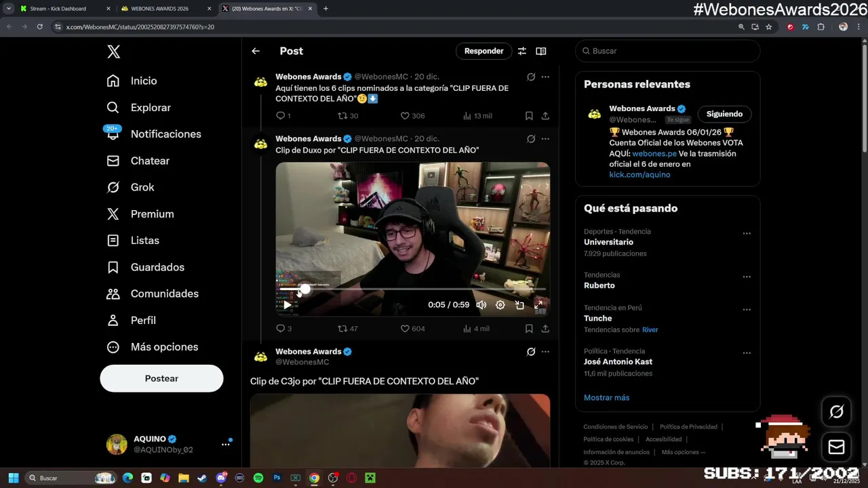Open Grok icon on first post
This screenshot has height=488, width=868.
(x=531, y=77)
